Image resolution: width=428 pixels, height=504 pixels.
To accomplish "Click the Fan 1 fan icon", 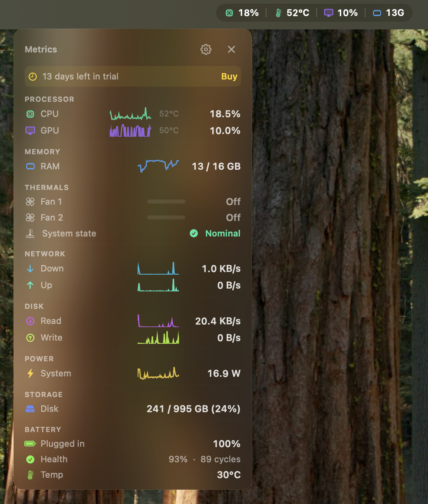I will coord(30,202).
